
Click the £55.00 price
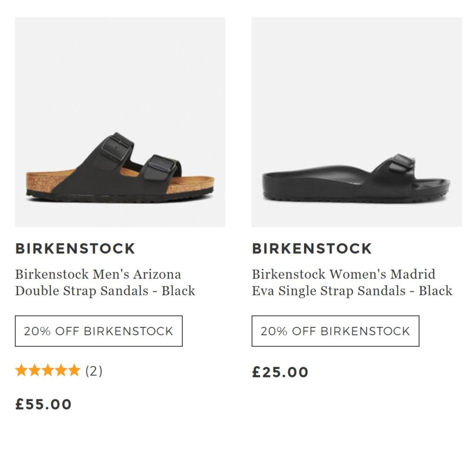click(44, 404)
